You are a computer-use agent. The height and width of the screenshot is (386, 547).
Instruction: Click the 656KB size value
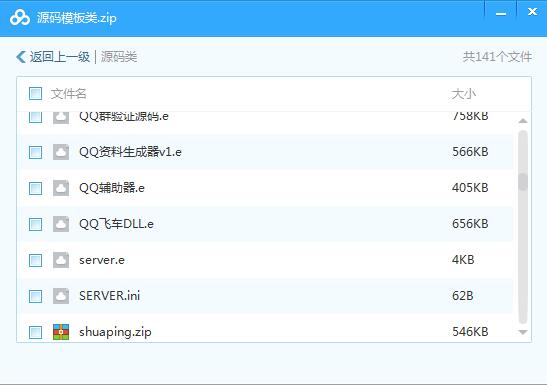pos(470,224)
